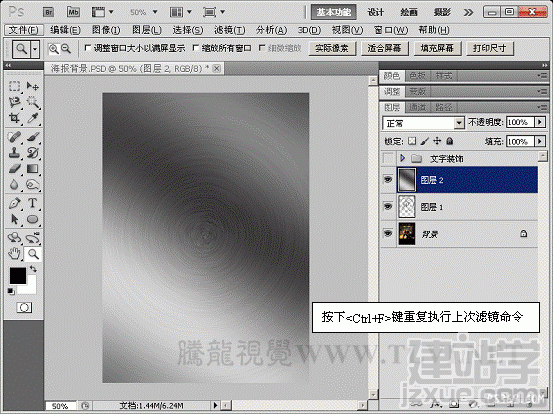Click the black foreground color swatch
Screen dimensions: 553x414
17,276
